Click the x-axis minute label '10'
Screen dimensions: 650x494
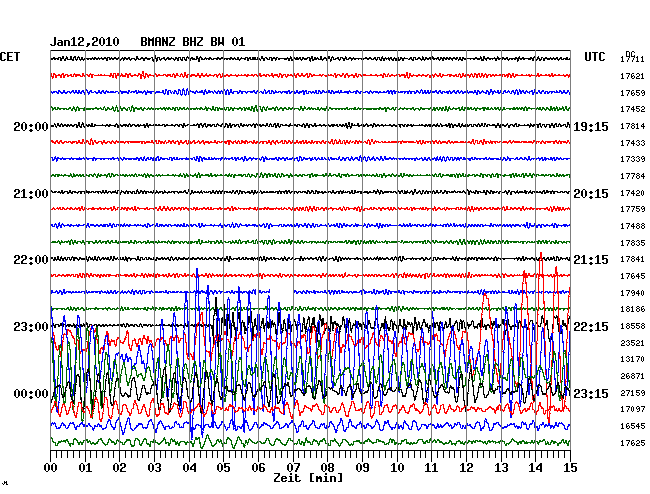[397, 468]
